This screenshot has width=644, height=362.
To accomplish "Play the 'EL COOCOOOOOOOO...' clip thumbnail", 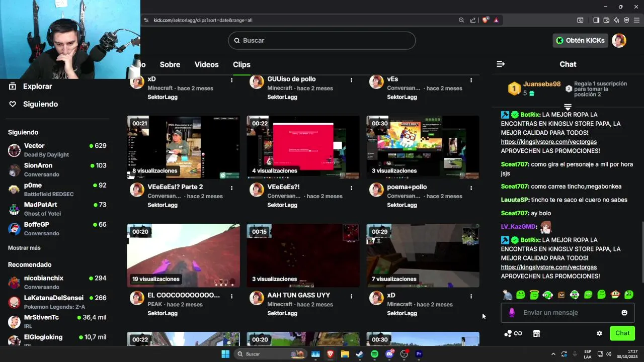I will tap(183, 255).
